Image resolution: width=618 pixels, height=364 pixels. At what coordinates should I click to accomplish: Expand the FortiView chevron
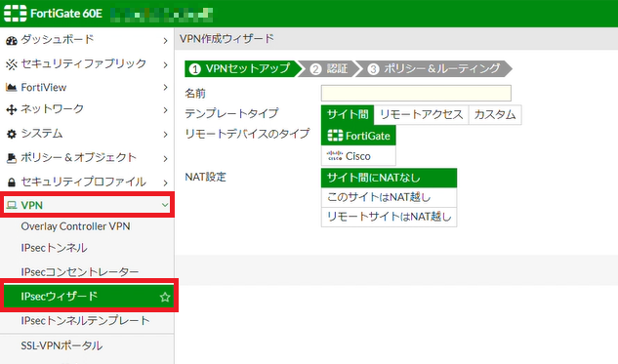(x=165, y=88)
